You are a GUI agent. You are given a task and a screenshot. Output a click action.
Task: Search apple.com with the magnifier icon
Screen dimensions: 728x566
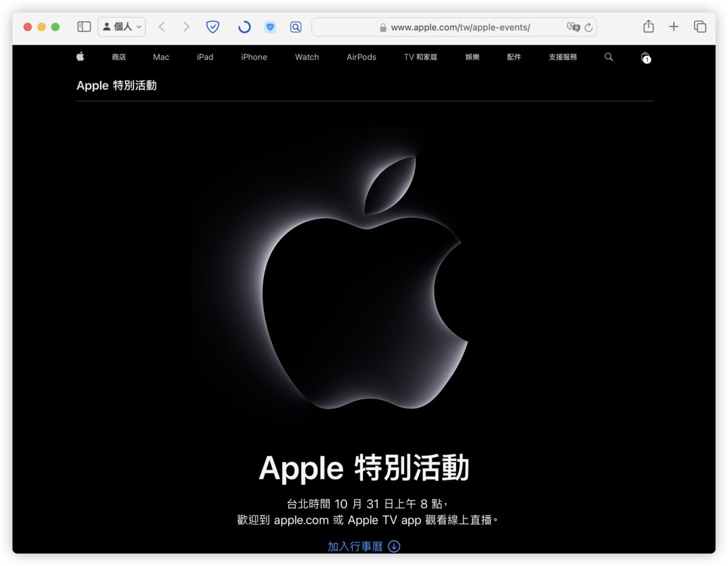608,57
